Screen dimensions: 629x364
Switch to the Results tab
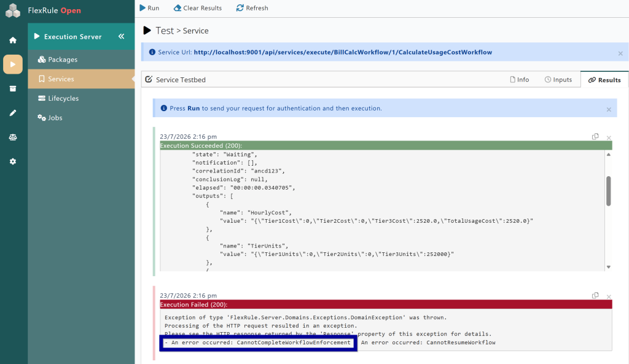(604, 80)
